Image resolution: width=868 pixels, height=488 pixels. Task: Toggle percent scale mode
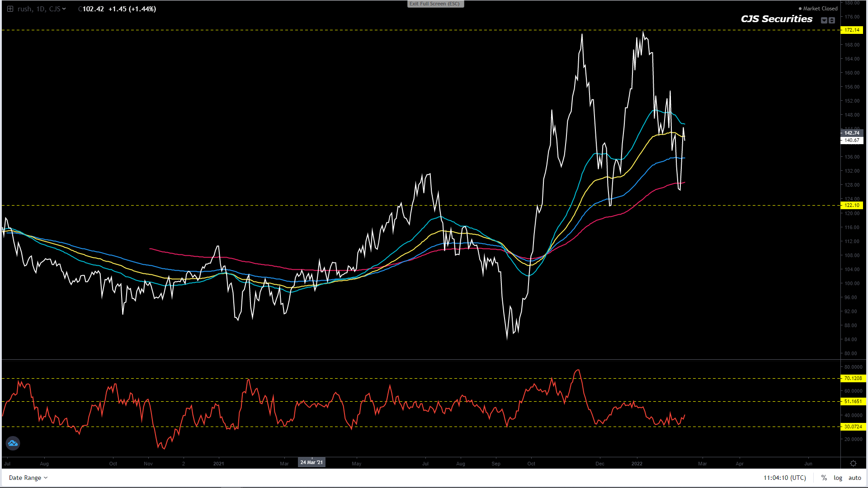824,478
